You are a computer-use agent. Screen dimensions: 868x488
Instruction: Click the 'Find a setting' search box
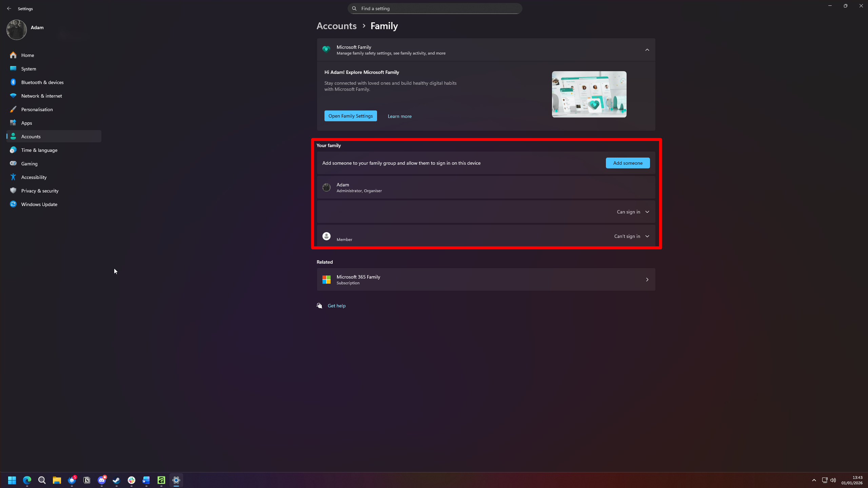click(x=435, y=8)
